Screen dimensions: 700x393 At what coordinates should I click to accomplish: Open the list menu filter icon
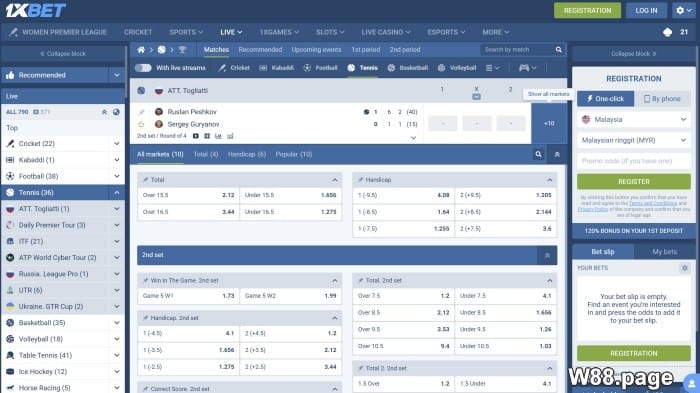[x=492, y=68]
